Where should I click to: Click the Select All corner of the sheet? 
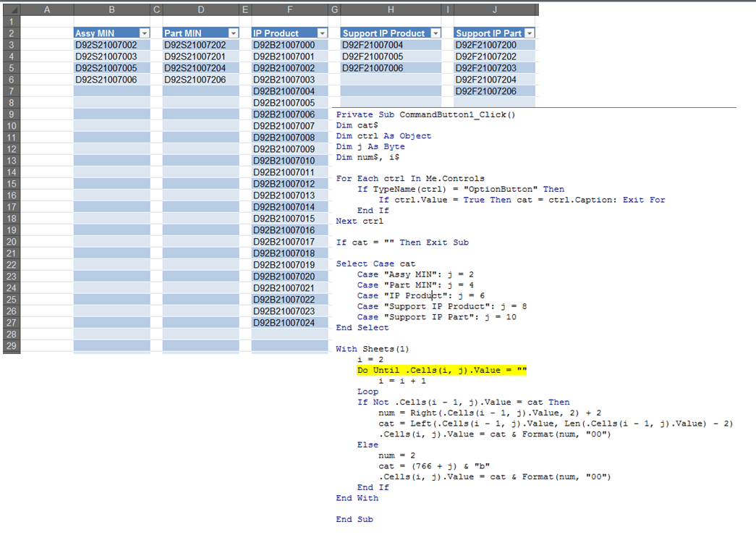(12, 9)
